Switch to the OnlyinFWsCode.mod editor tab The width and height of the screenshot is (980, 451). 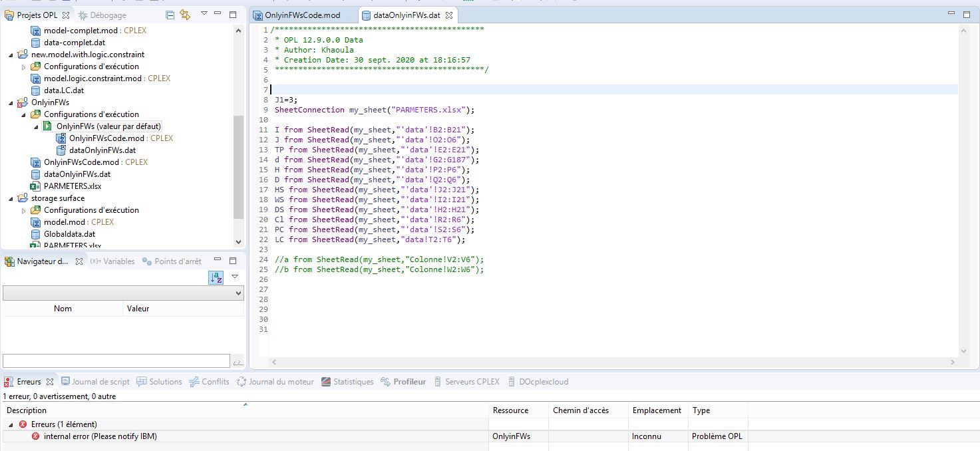click(x=303, y=15)
